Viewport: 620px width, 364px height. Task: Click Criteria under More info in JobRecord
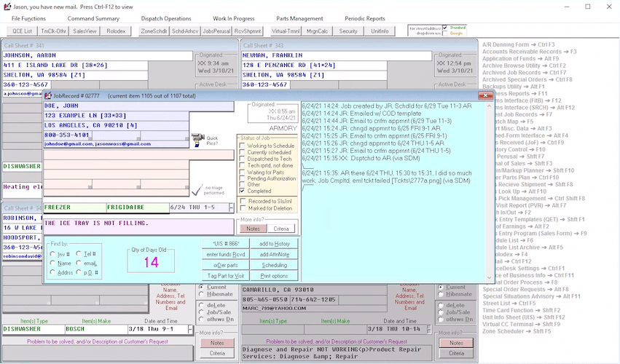(x=281, y=229)
